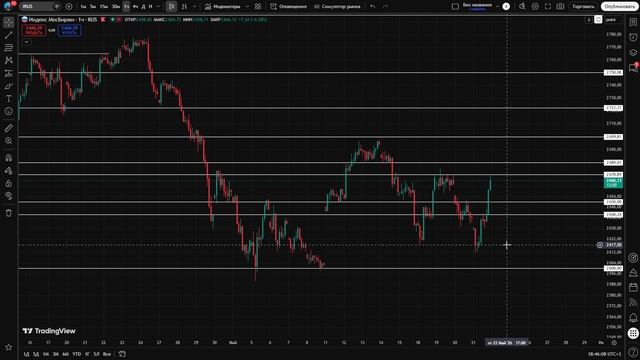Click the Опубликовать button
This screenshot has height=360, width=640.
[x=619, y=7]
